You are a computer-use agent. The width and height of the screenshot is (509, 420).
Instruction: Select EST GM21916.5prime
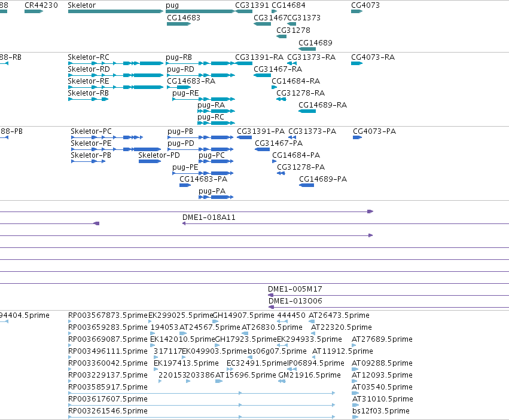coord(309,376)
